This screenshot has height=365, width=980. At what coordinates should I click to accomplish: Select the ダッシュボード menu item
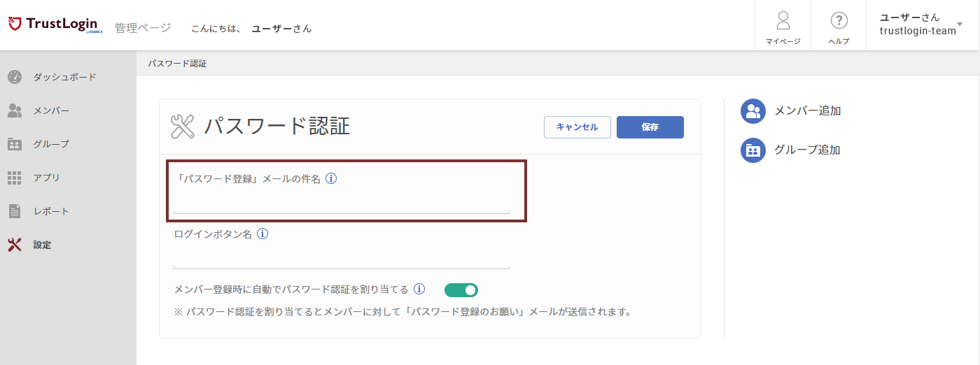[64, 77]
